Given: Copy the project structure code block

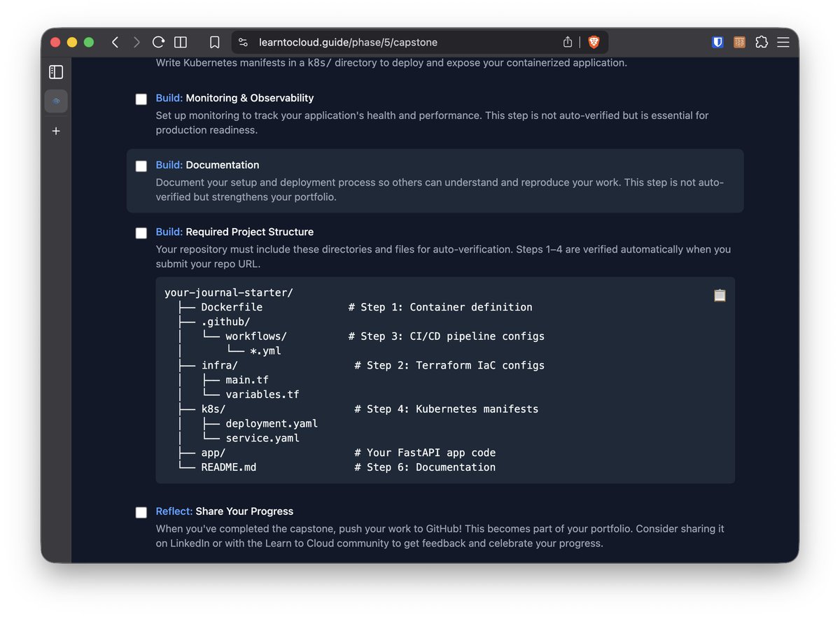Looking at the screenshot, I should (719, 295).
